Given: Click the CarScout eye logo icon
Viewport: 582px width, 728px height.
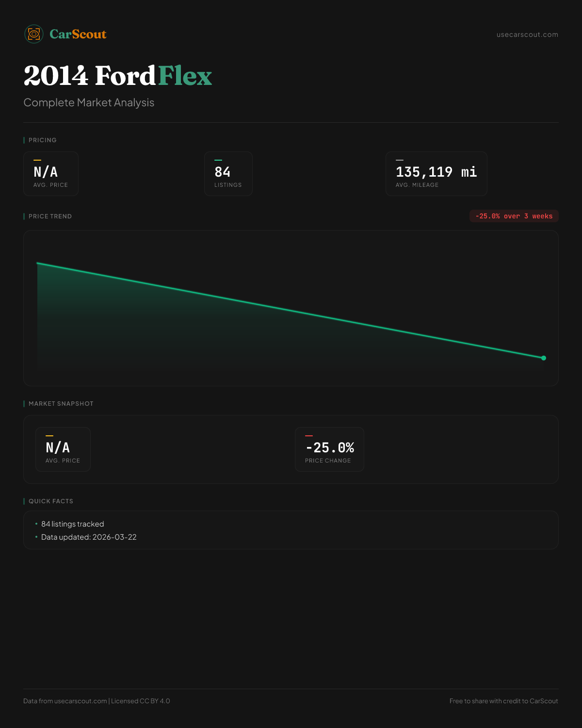Looking at the screenshot, I should (x=34, y=34).
